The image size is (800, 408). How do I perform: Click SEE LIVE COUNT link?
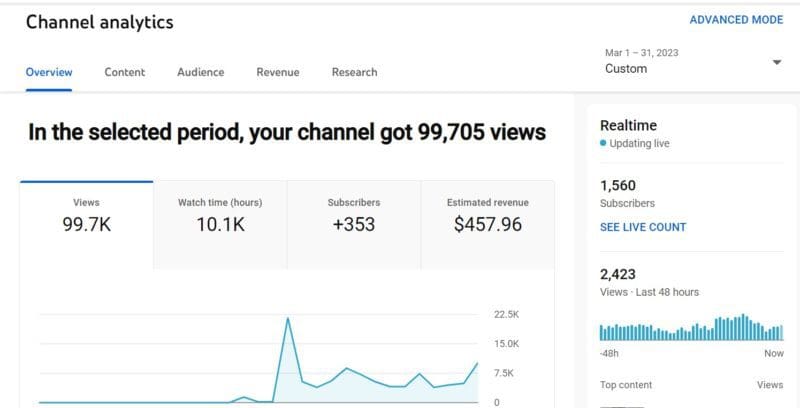coord(643,227)
